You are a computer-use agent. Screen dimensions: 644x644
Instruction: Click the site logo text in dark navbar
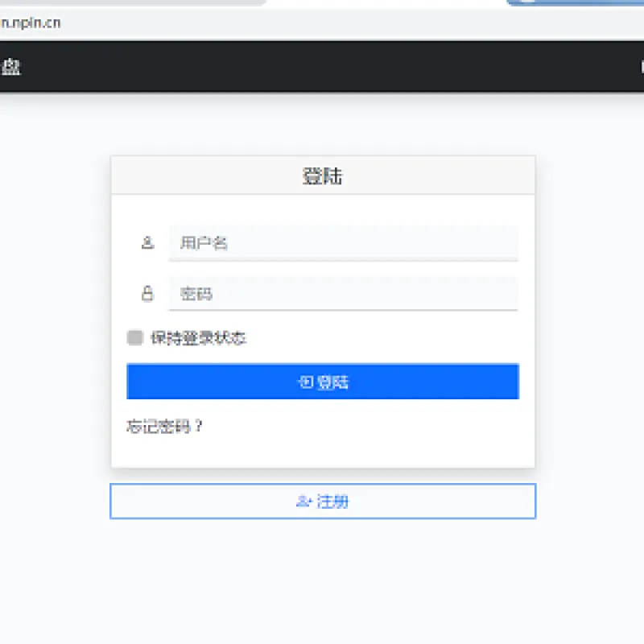[10, 67]
